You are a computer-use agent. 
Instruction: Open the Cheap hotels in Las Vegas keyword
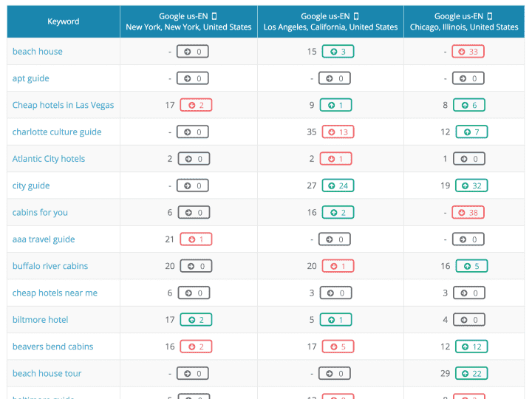tap(64, 105)
